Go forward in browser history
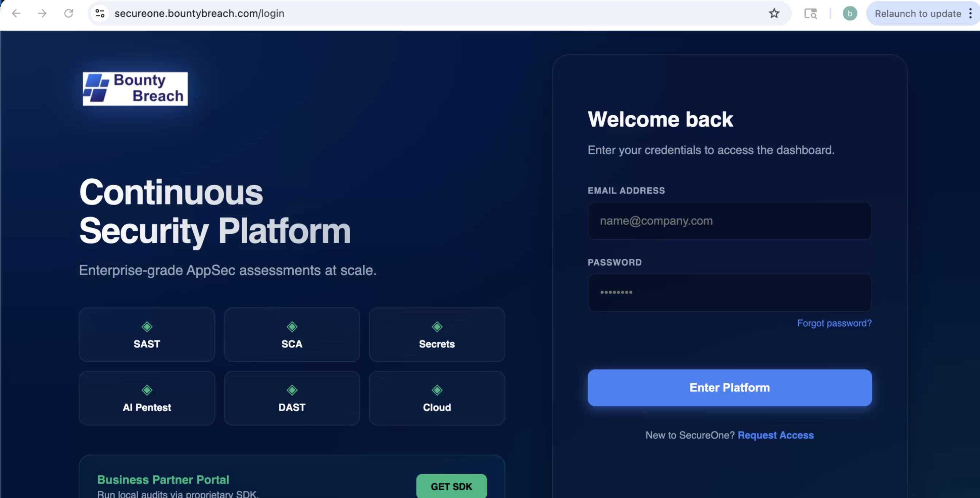Screen dimensions: 980x498 point(42,14)
